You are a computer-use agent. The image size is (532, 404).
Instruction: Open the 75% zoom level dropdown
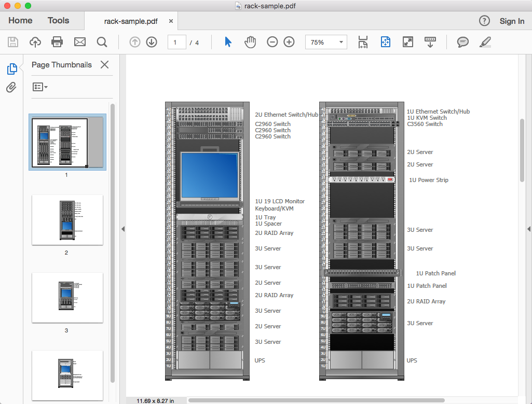point(326,43)
